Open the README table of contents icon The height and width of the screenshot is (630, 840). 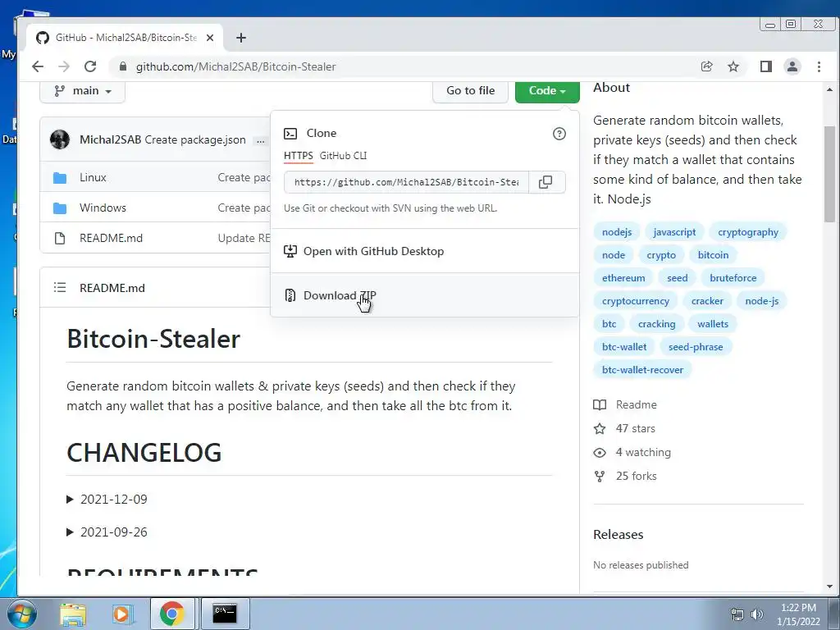coord(59,288)
